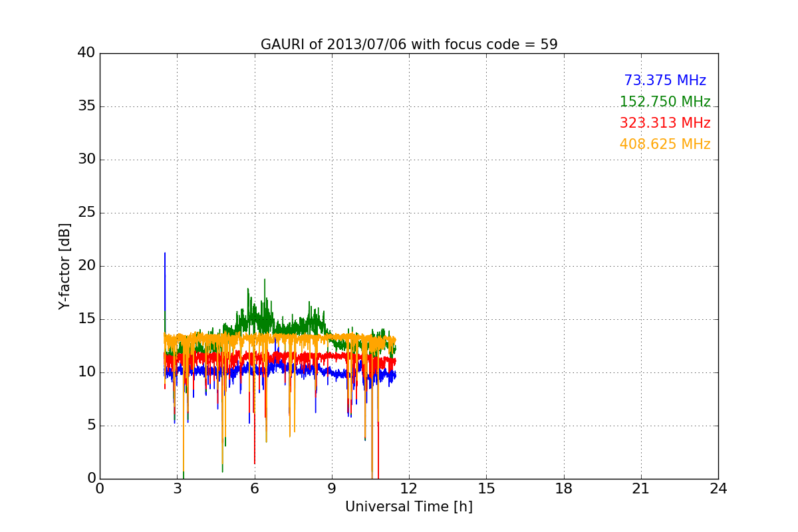Click the x-axis tick label 9
The image size is (798, 532).
coord(332,489)
